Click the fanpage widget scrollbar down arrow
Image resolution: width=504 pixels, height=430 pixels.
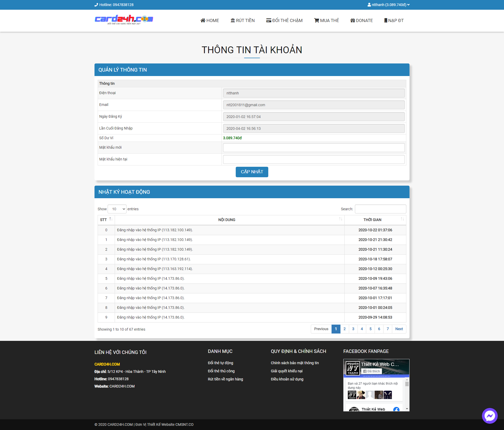[407, 409]
